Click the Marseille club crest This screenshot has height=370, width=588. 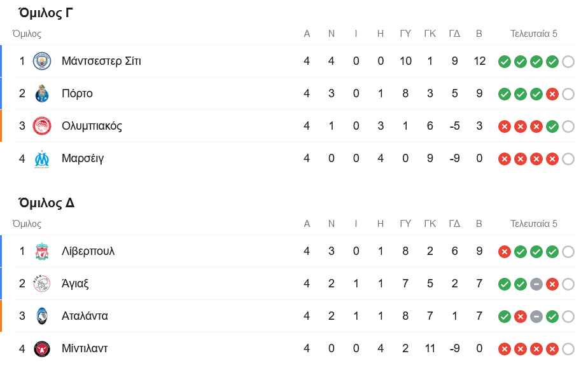42,158
